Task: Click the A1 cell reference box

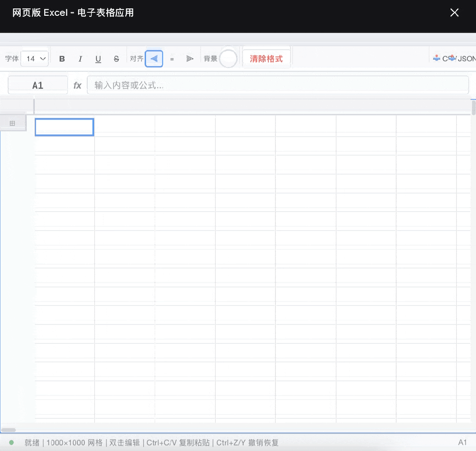Action: click(x=37, y=86)
